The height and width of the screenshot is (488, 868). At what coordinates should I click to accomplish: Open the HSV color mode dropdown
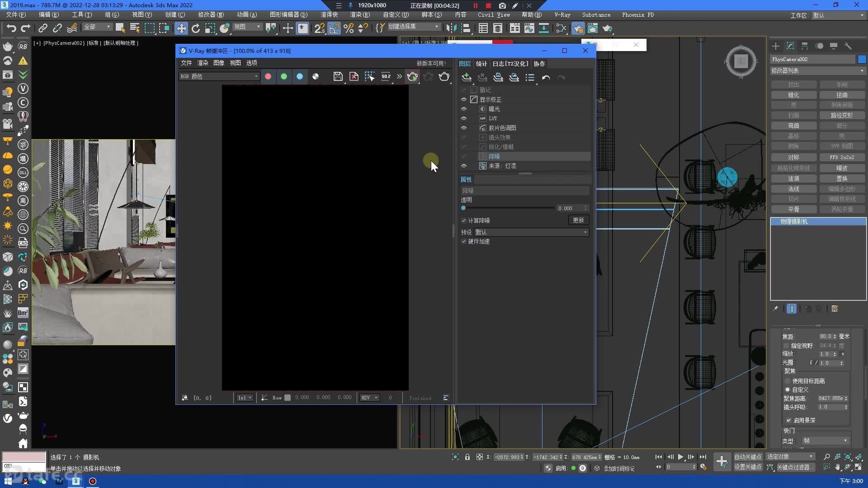pos(369,398)
